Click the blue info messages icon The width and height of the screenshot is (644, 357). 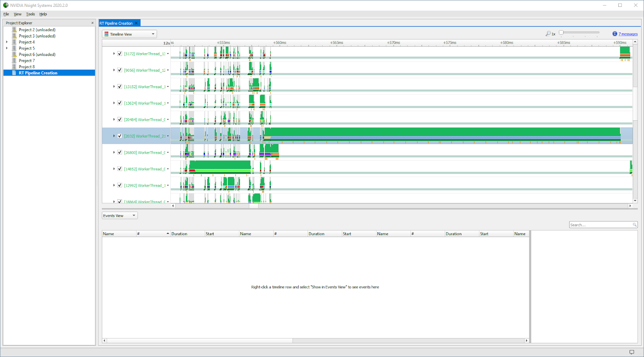[x=615, y=34]
